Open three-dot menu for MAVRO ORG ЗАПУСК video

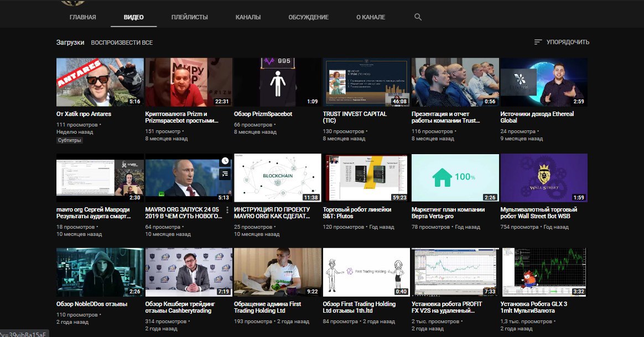(227, 210)
